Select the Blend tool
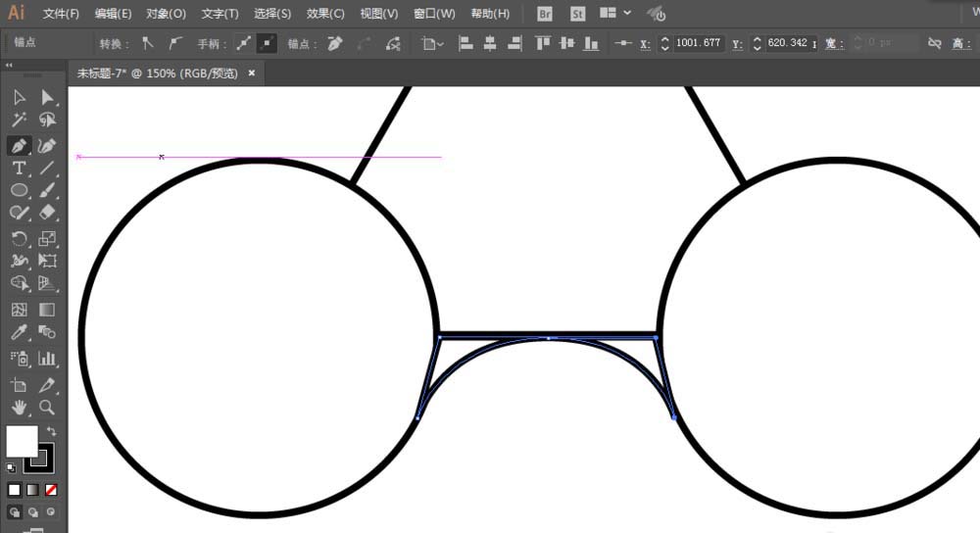Image resolution: width=980 pixels, height=533 pixels. [x=47, y=332]
